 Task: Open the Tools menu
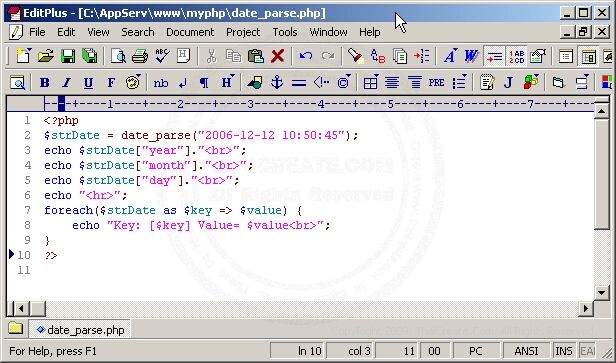tap(285, 32)
